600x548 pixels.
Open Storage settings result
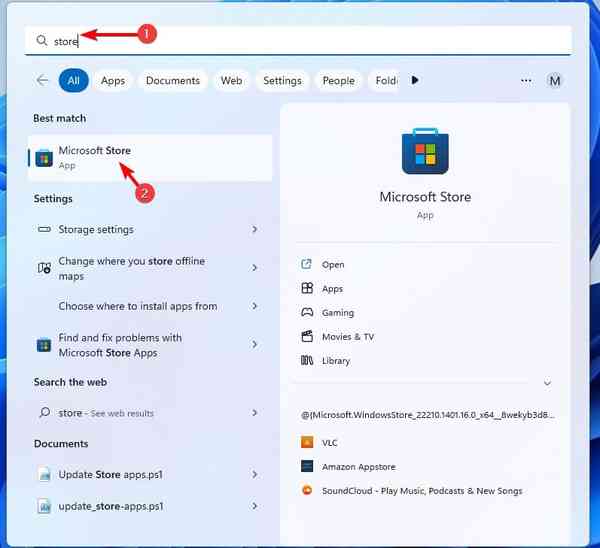[x=150, y=229]
